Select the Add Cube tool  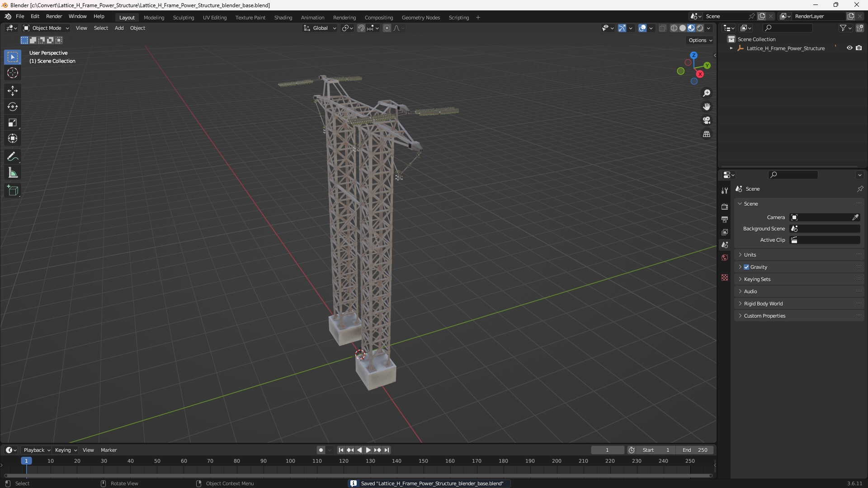pos(13,191)
